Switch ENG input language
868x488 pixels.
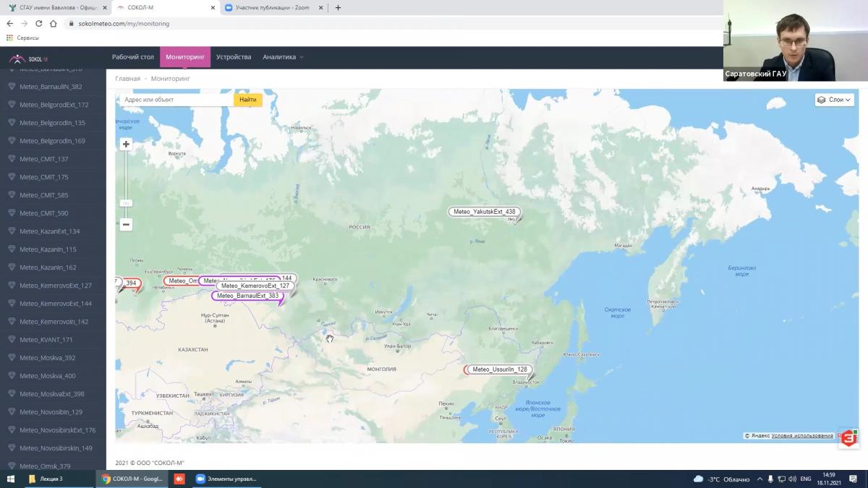click(805, 479)
